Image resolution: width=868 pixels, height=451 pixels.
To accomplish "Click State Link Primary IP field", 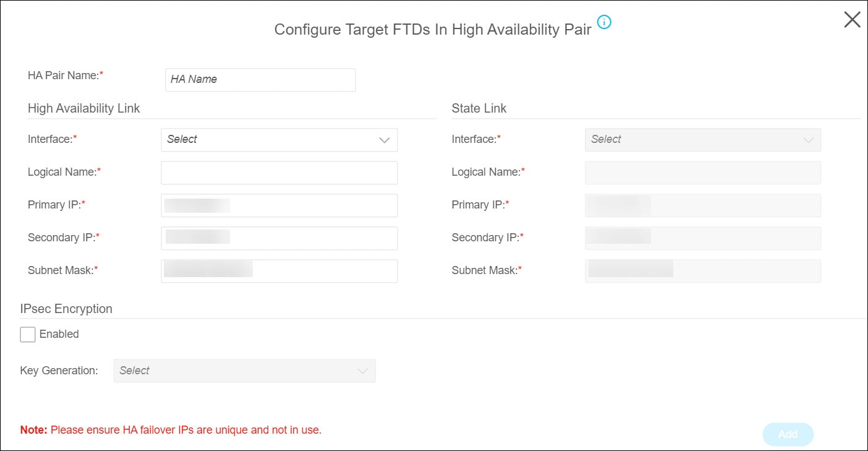I will 703,205.
